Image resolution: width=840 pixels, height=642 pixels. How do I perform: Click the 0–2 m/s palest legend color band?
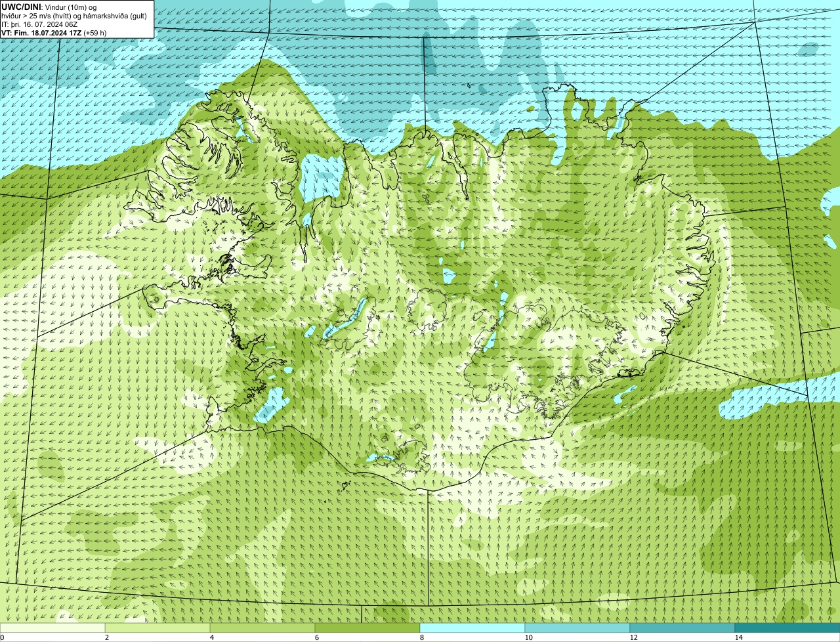[52, 628]
